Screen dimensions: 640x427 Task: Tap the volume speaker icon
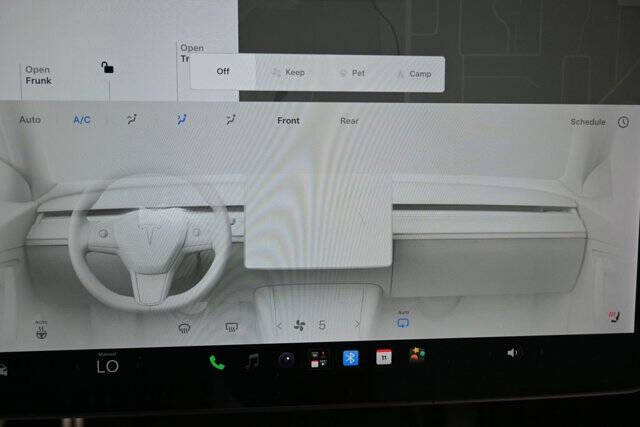512,352
